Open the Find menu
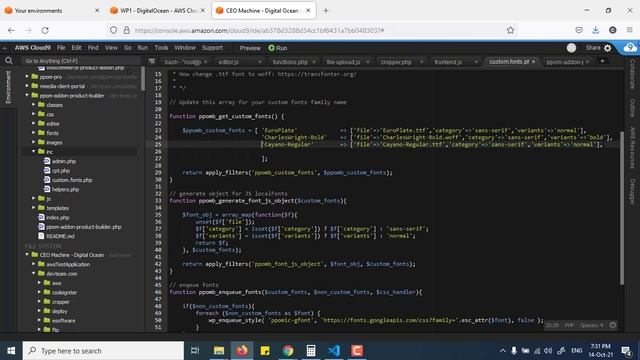 coord(93,48)
